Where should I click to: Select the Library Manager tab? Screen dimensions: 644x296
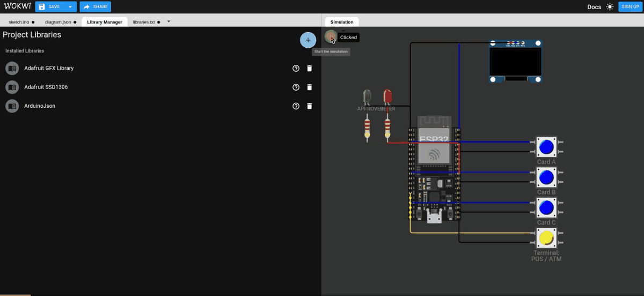105,22
